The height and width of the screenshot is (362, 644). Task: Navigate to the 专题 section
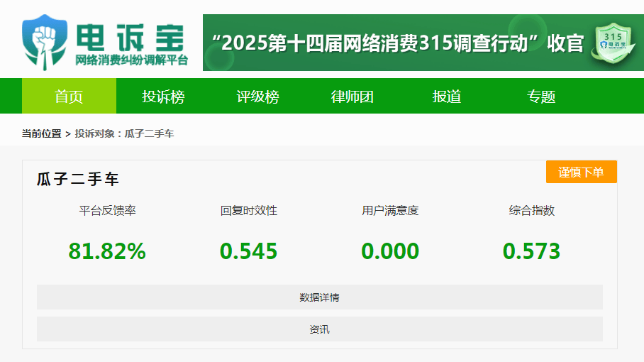pos(541,97)
